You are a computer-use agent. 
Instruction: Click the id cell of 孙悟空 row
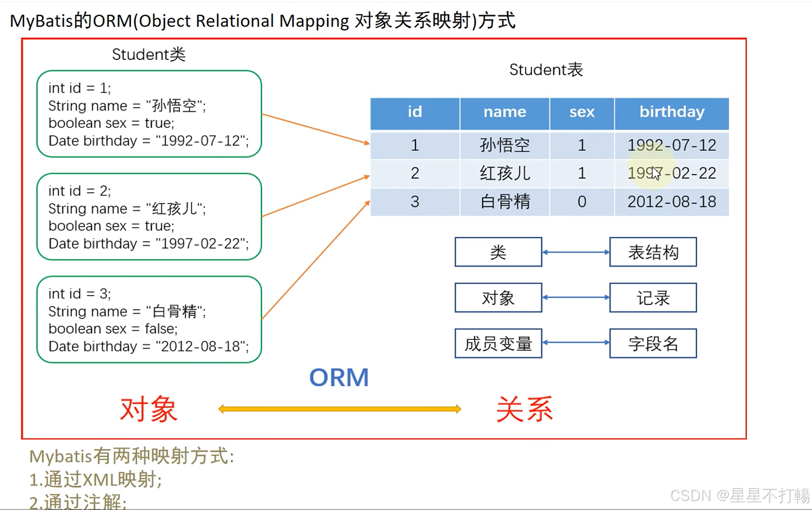point(415,145)
